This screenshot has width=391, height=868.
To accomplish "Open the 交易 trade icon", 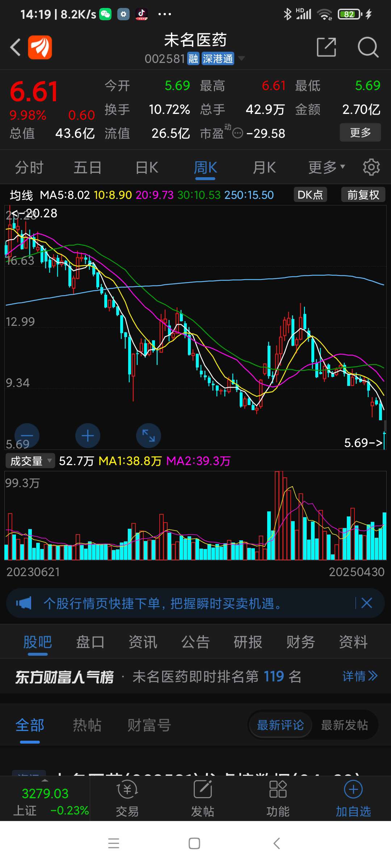I will coord(127,799).
